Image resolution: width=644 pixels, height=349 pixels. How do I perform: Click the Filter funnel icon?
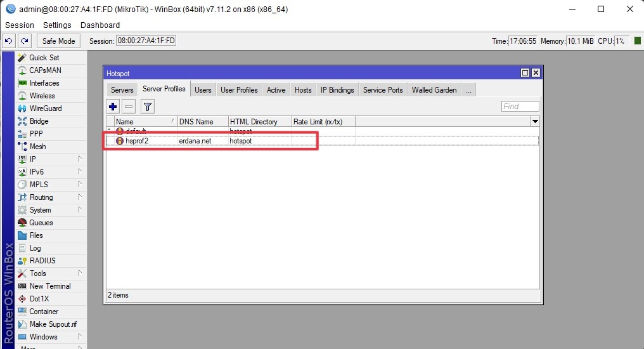[x=147, y=107]
